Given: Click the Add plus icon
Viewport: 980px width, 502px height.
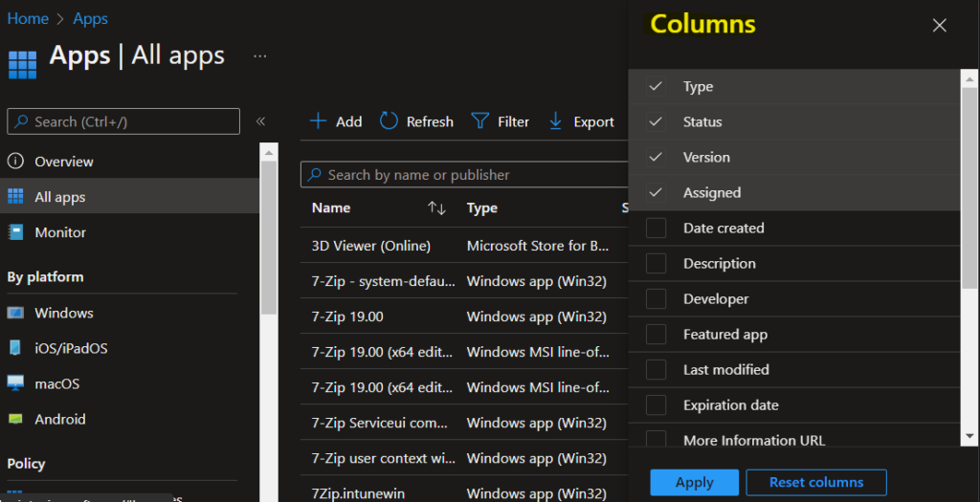Looking at the screenshot, I should [x=318, y=121].
